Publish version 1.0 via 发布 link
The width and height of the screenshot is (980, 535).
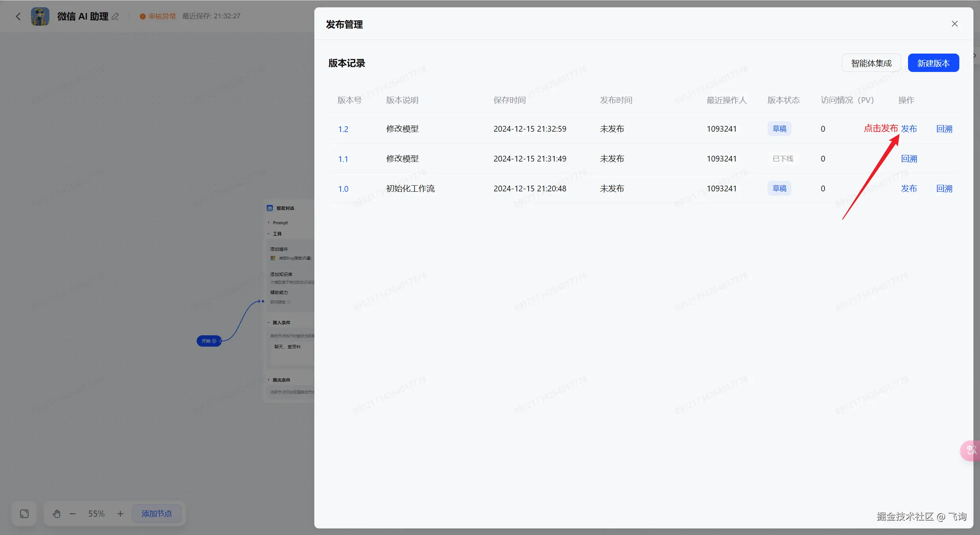(909, 189)
